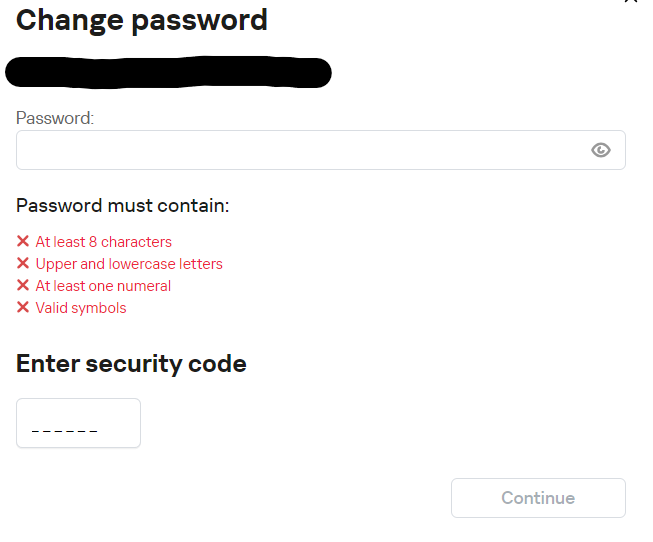653x542 pixels.
Task: Show password with the eye icon
Action: [600, 150]
